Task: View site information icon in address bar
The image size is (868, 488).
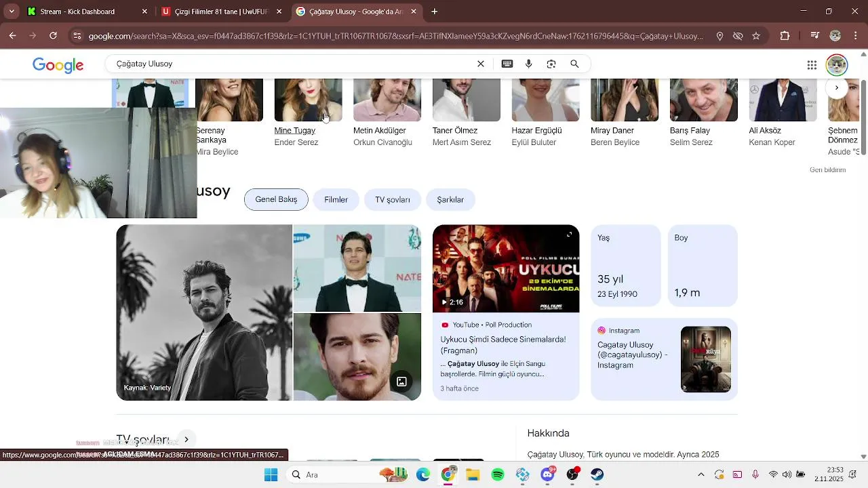Action: click(x=77, y=36)
